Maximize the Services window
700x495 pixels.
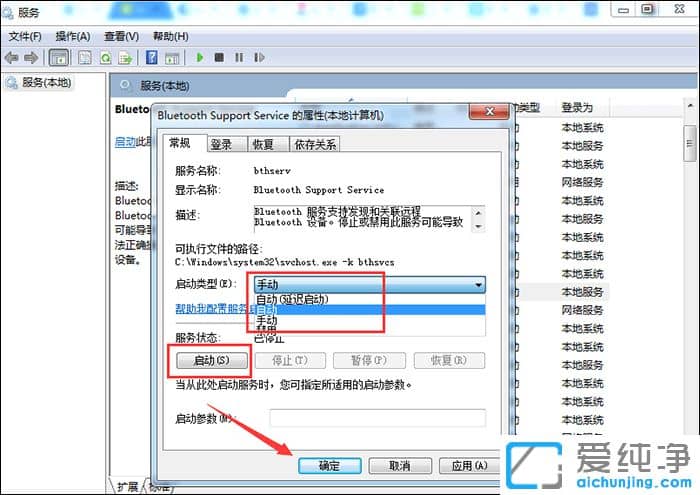(648, 9)
